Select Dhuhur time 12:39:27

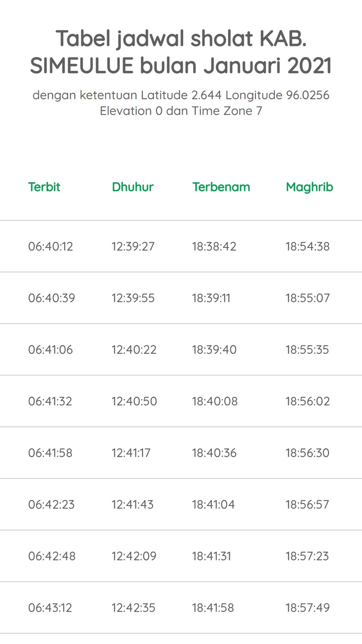(133, 246)
